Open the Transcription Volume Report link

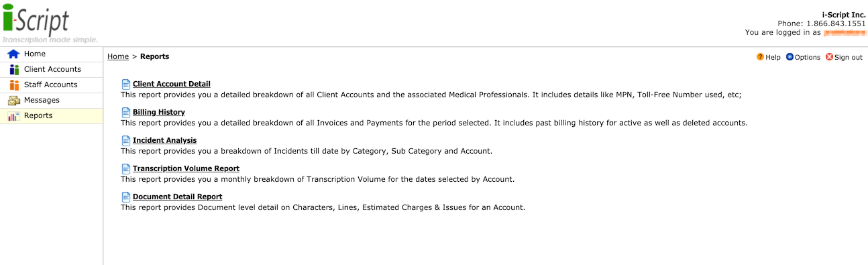[186, 168]
